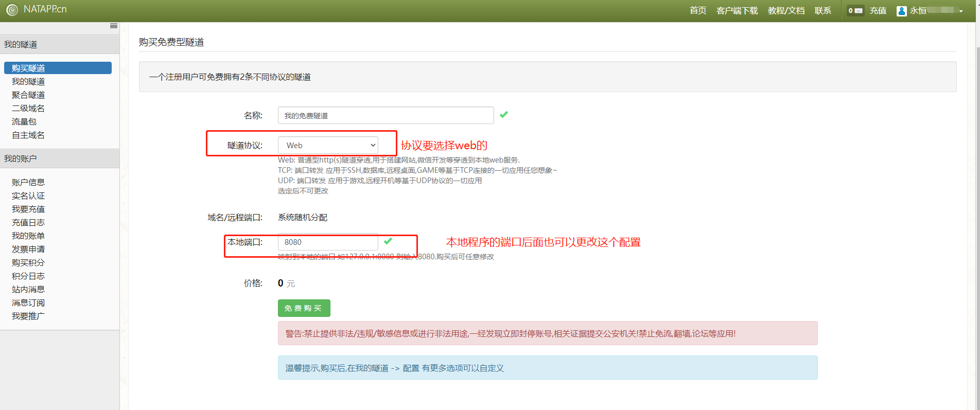Click the red 警告 warning message
Image resolution: width=980 pixels, height=410 pixels.
548,333
